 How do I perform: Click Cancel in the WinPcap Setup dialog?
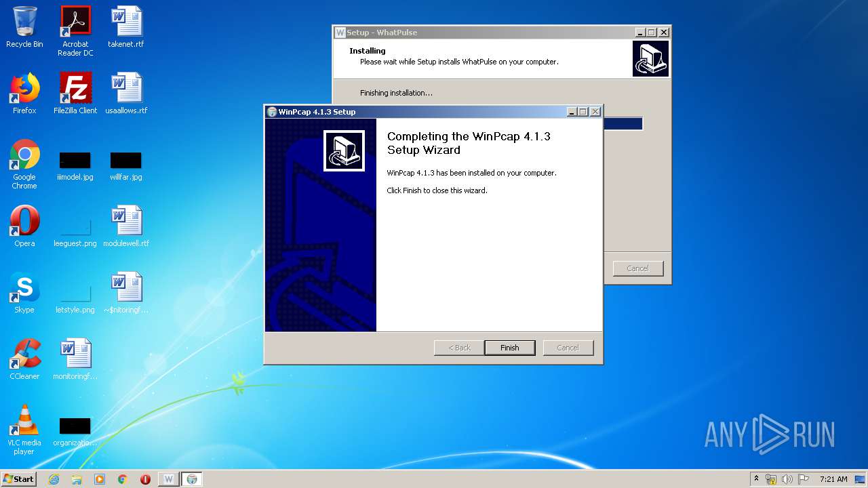(568, 348)
